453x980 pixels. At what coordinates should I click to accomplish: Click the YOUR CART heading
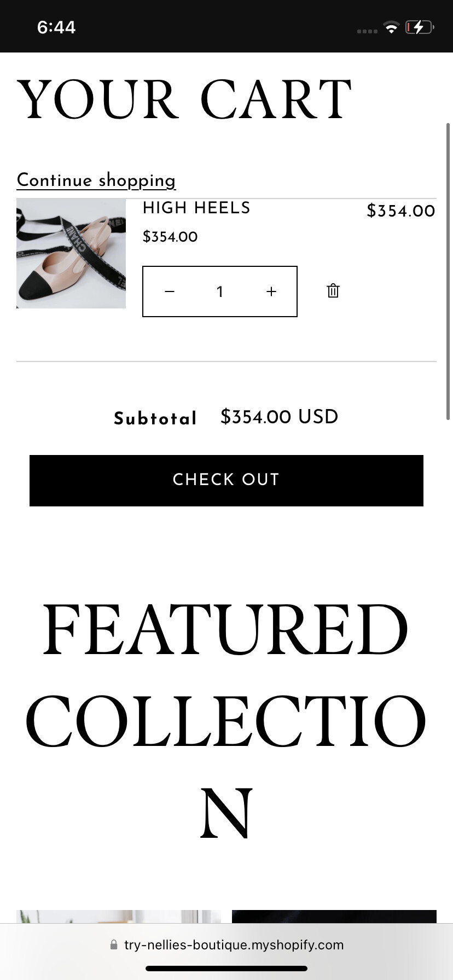pos(184,100)
